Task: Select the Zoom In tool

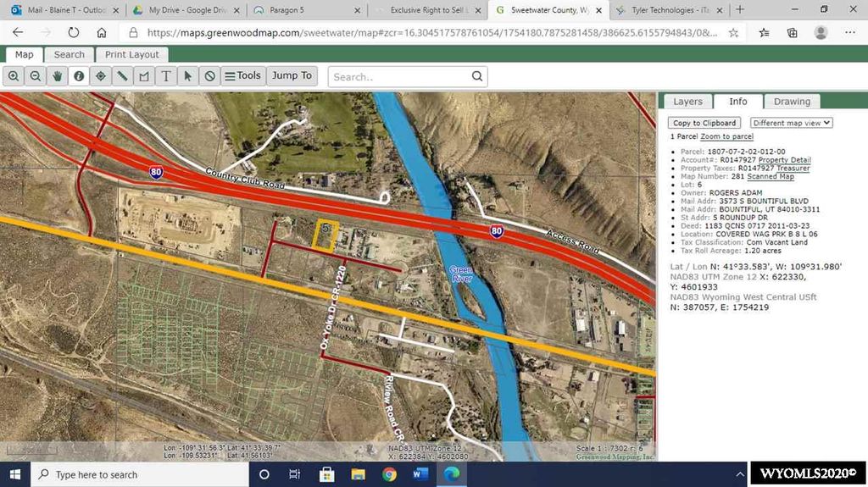Action: (14, 76)
